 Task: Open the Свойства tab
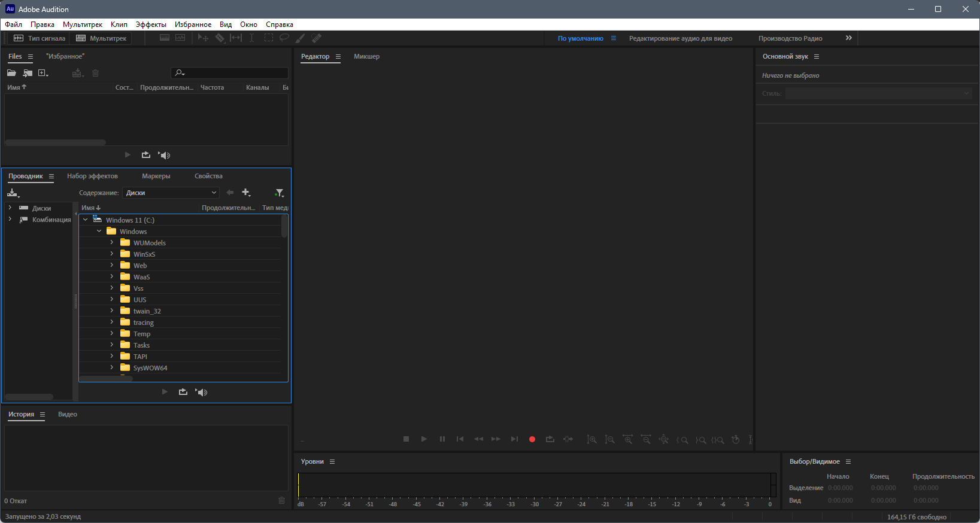(208, 176)
